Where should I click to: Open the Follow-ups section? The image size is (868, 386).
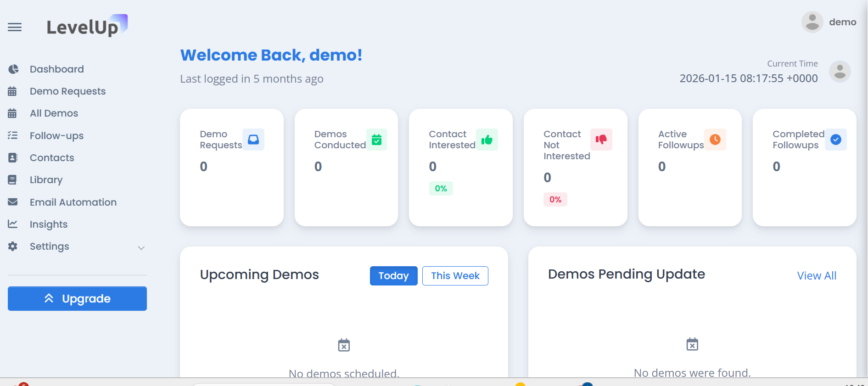click(x=56, y=136)
